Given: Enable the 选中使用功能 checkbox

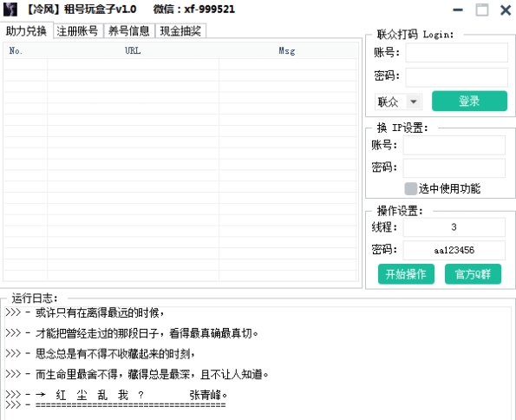Looking at the screenshot, I should 411,189.
